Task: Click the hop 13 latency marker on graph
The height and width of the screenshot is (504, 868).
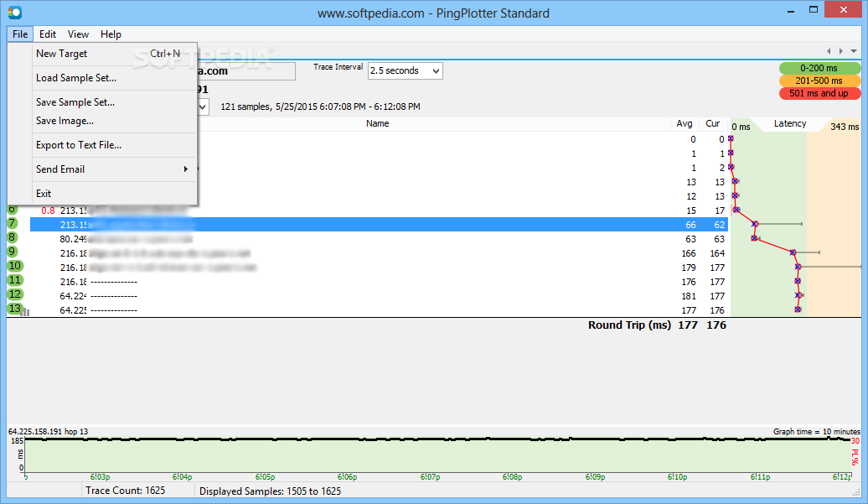Action: pyautogui.click(x=798, y=309)
